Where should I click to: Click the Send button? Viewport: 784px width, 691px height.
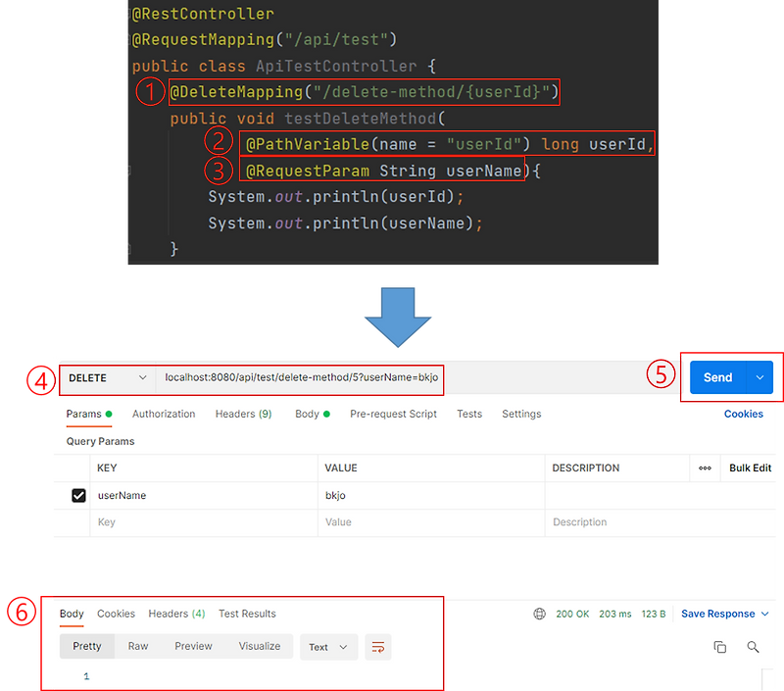coord(718,376)
